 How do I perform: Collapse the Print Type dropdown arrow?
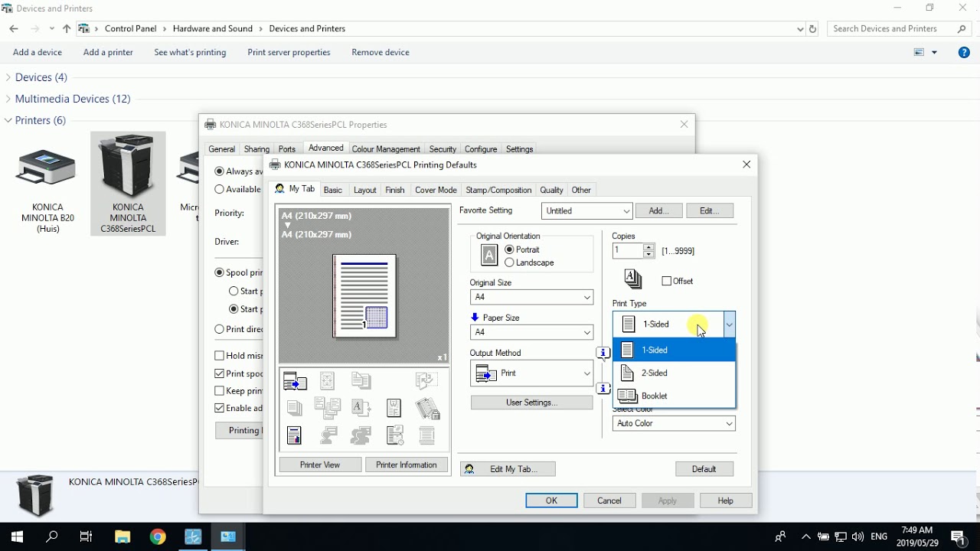coord(729,324)
